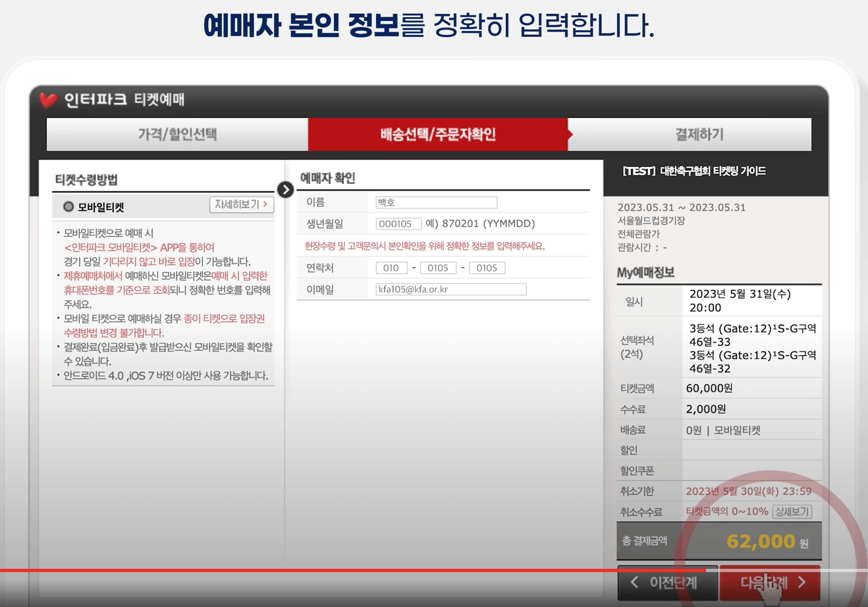The image size is (868, 607).
Task: Open the 배송선택/주문자확인 tab
Action: (437, 134)
